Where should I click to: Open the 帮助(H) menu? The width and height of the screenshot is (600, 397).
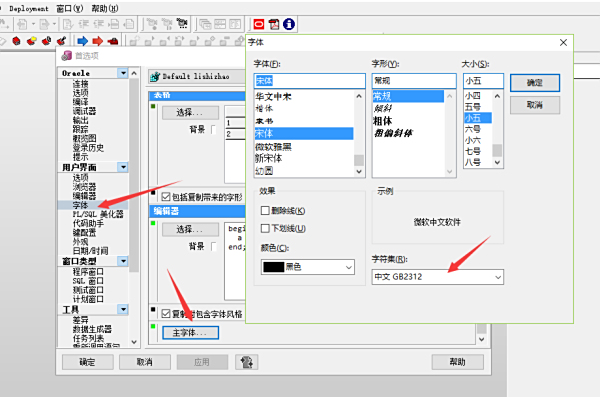coord(105,8)
